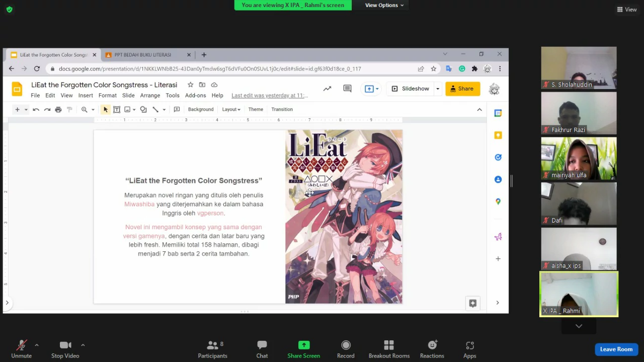644x362 pixels.
Task: Open View Options dropdown in Zoom
Action: pos(384,5)
